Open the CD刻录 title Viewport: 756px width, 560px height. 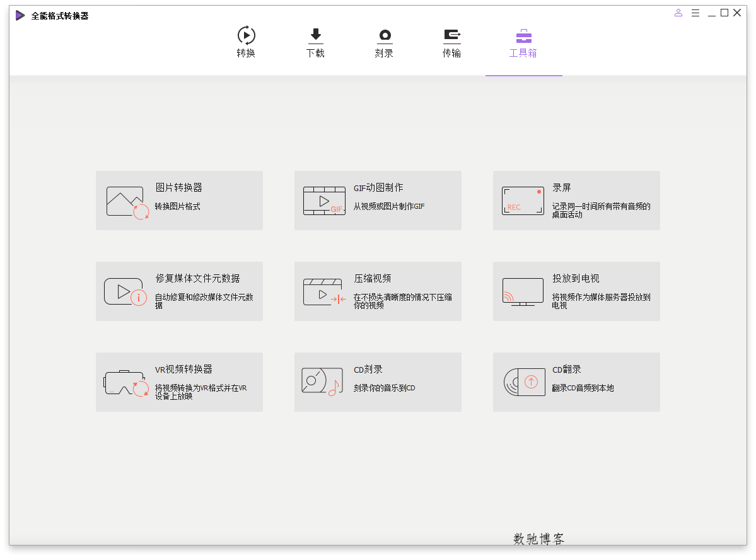pos(368,370)
